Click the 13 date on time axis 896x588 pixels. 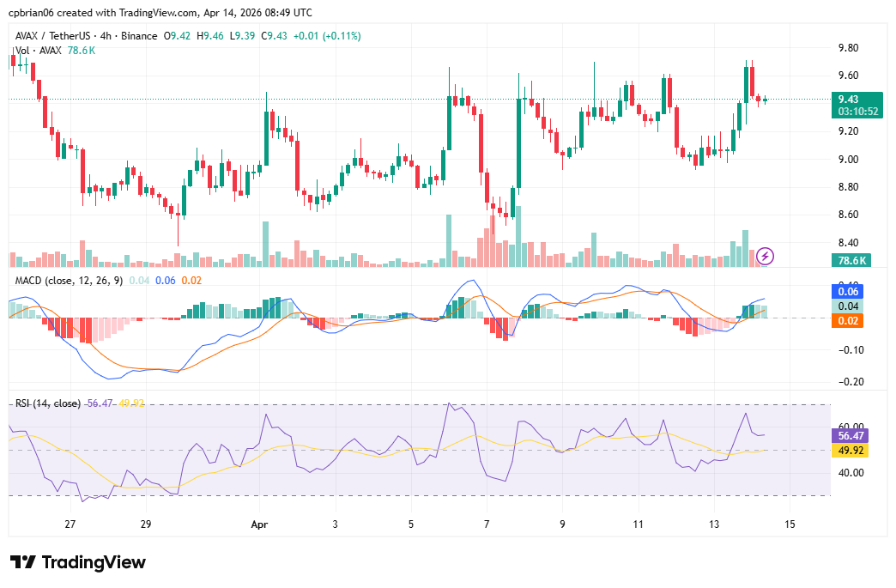[713, 524]
